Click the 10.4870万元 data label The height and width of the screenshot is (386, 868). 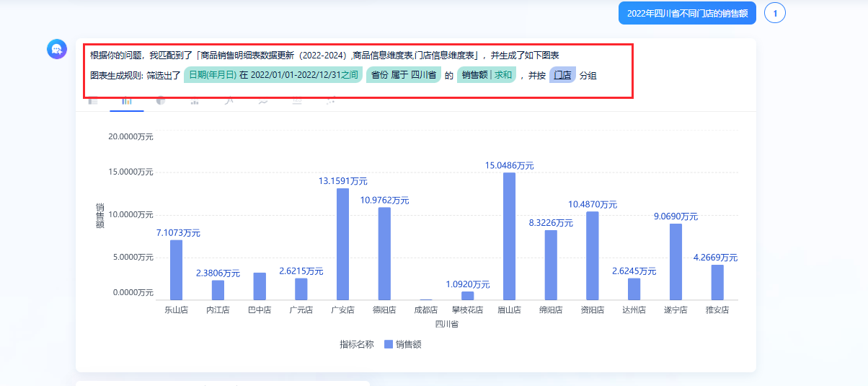point(593,204)
